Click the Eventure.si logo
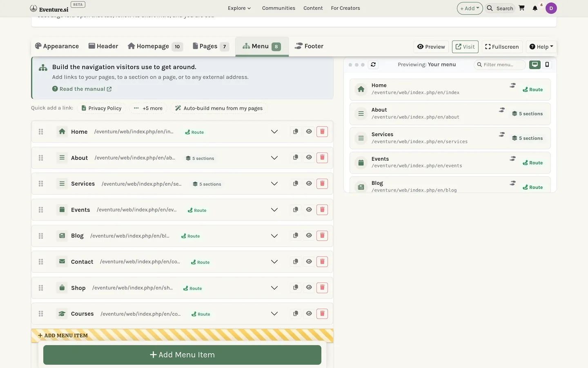The width and height of the screenshot is (588, 368). 49,9
